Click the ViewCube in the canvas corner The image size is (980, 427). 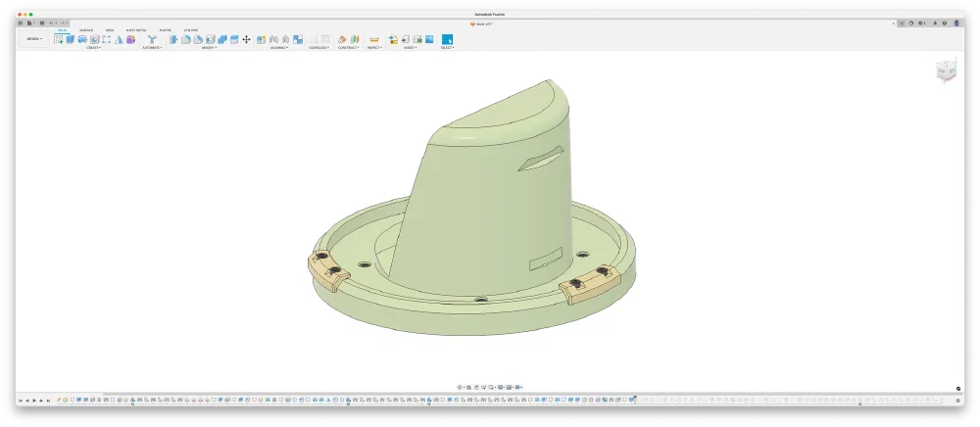[946, 71]
